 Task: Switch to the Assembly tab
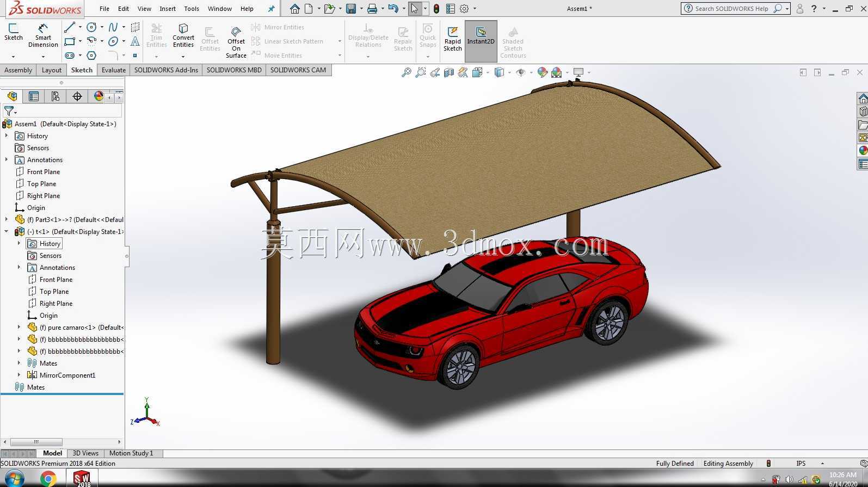click(18, 70)
